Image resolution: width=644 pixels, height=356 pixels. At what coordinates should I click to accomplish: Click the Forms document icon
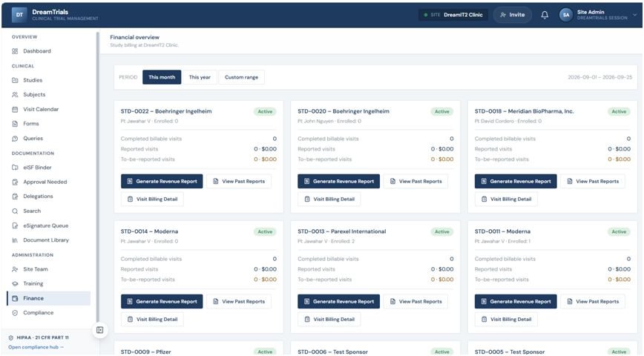(15, 124)
